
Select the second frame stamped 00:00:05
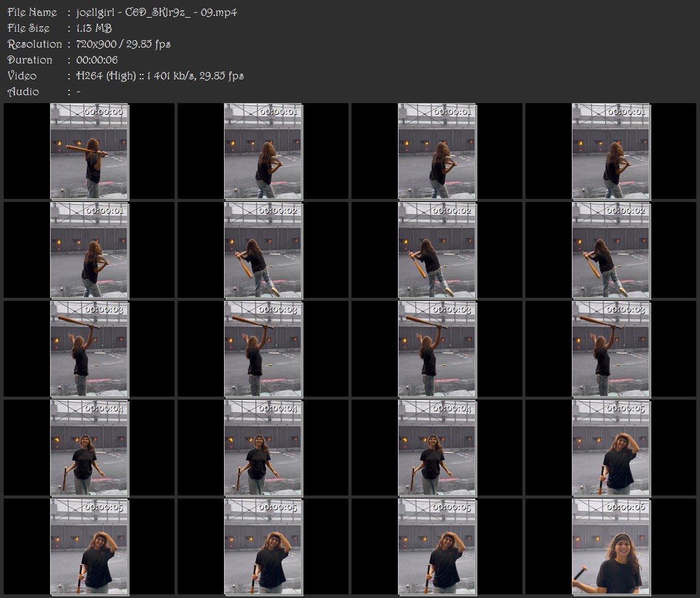[x=89, y=547]
